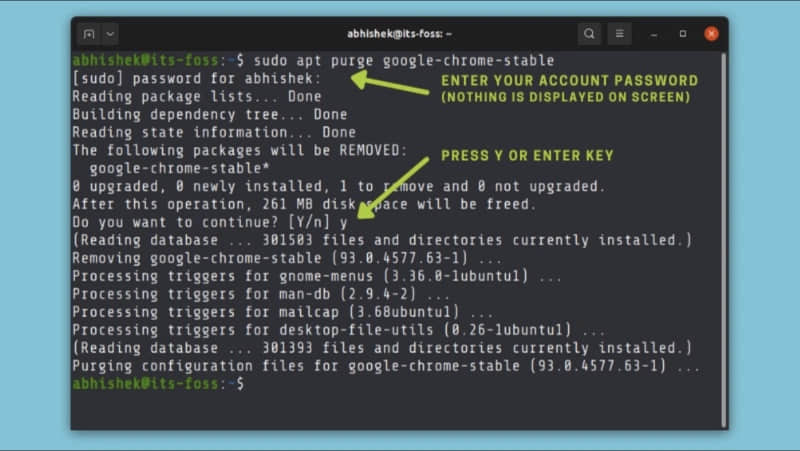Screen dimensions: 800x451
Task: Open a new terminal tab
Action: click(x=89, y=34)
